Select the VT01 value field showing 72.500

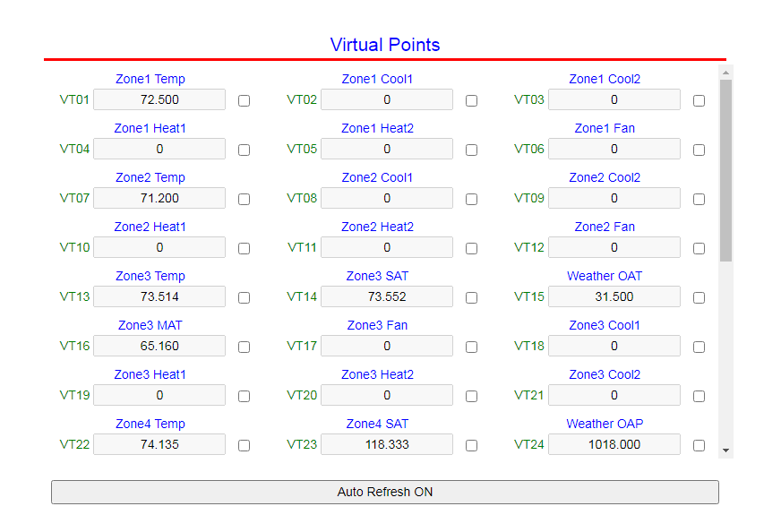pos(159,99)
